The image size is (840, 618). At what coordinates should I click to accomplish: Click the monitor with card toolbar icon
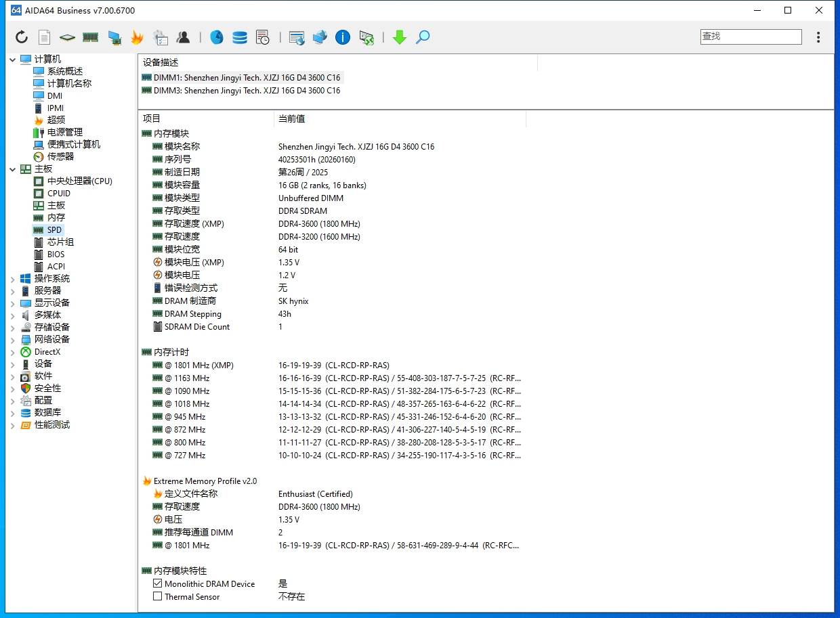pos(114,37)
